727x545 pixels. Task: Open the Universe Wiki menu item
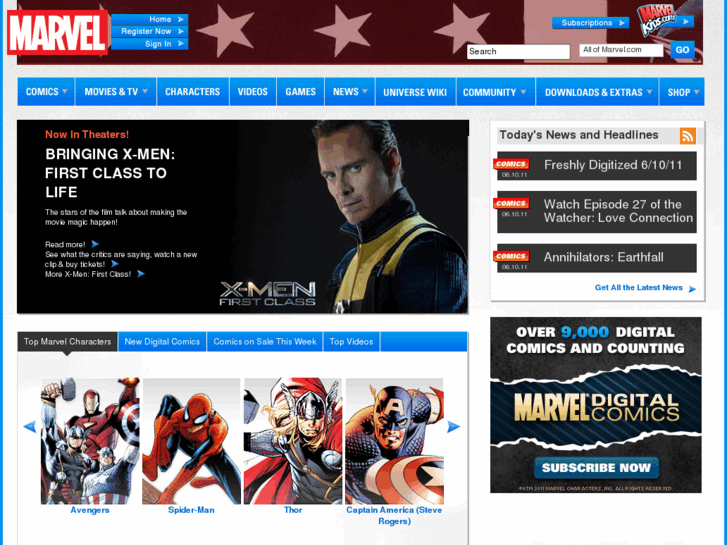coord(415,92)
